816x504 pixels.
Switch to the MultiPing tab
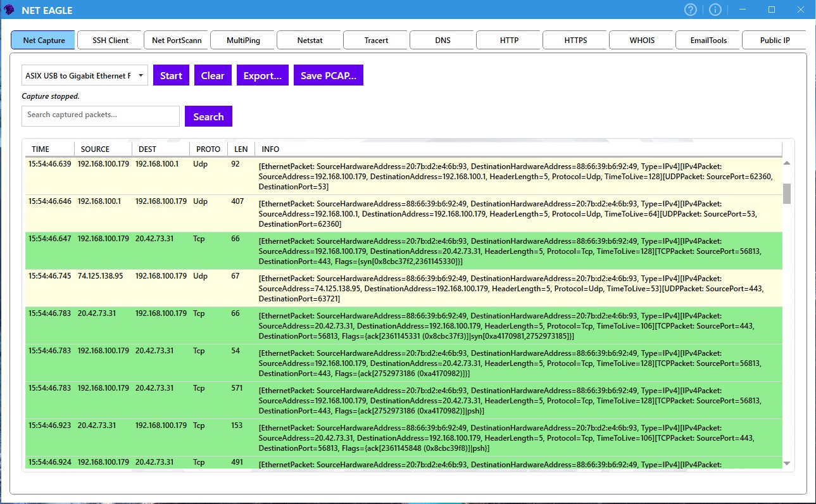[243, 40]
